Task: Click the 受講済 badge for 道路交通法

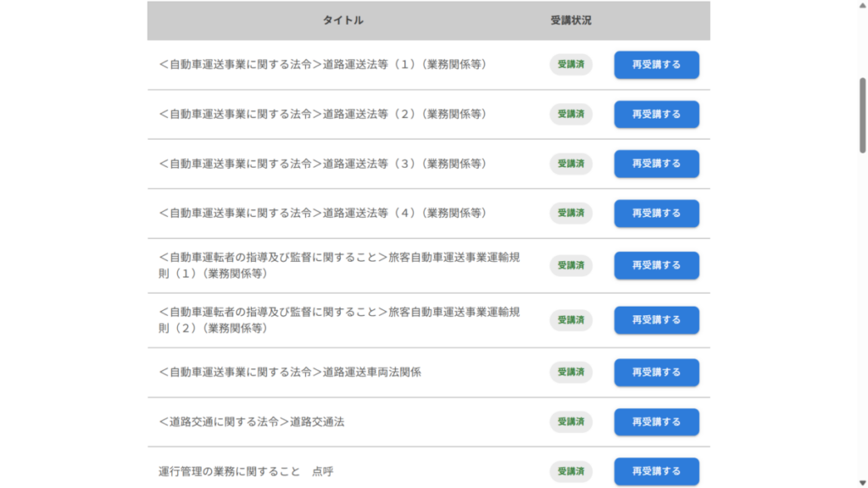Action: coord(570,422)
